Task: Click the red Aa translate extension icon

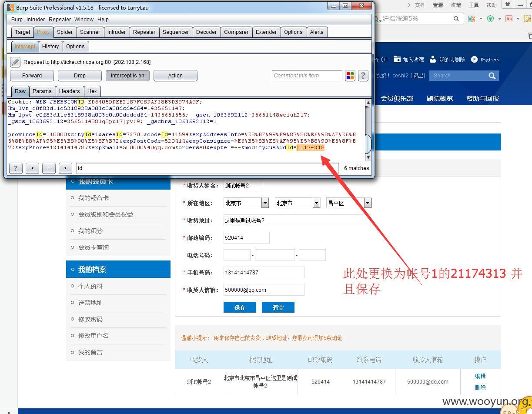Action: 509,19
